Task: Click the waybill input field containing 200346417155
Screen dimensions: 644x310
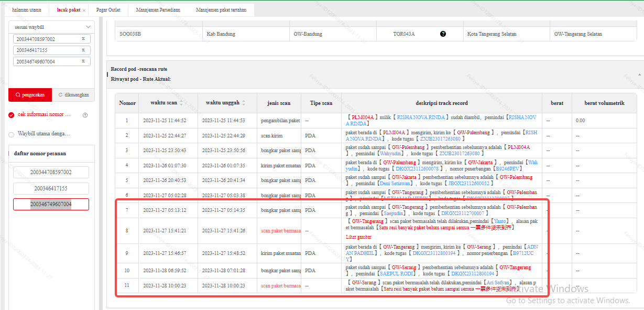Action: point(51,50)
